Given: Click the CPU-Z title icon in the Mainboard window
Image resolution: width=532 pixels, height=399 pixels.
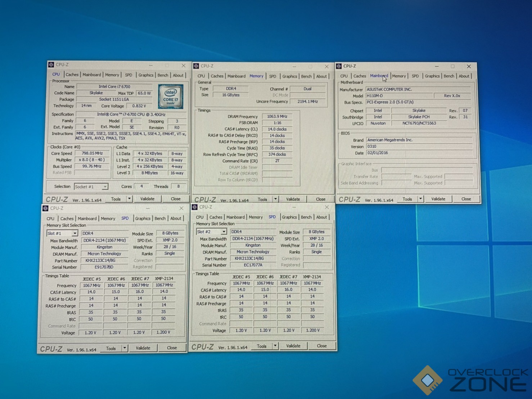Looking at the screenshot, I should click(339, 66).
